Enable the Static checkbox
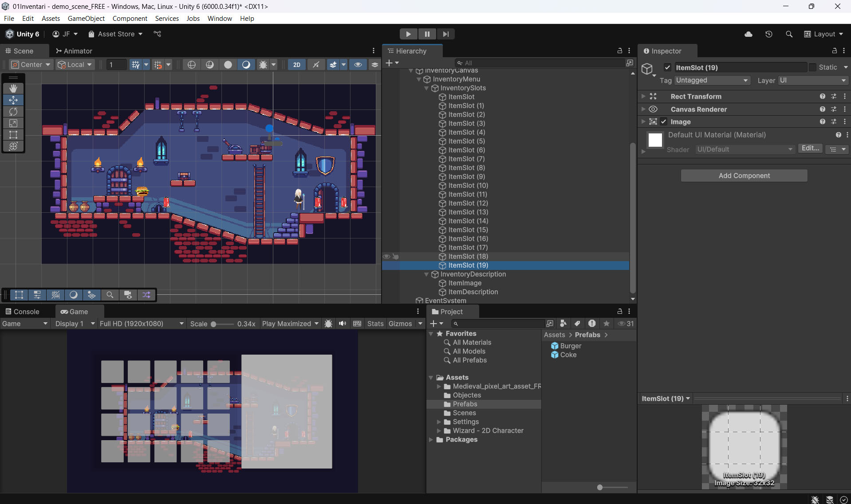Viewport: 851px width, 504px height. pyautogui.click(x=812, y=67)
